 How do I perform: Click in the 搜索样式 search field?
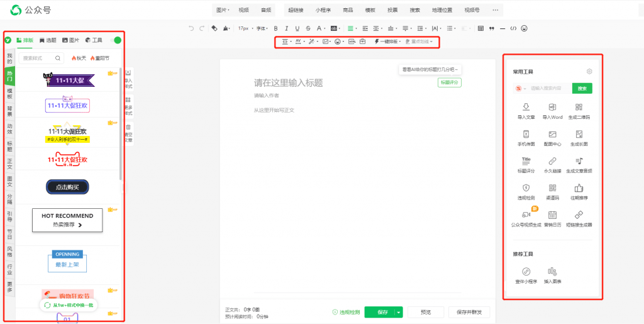point(41,58)
